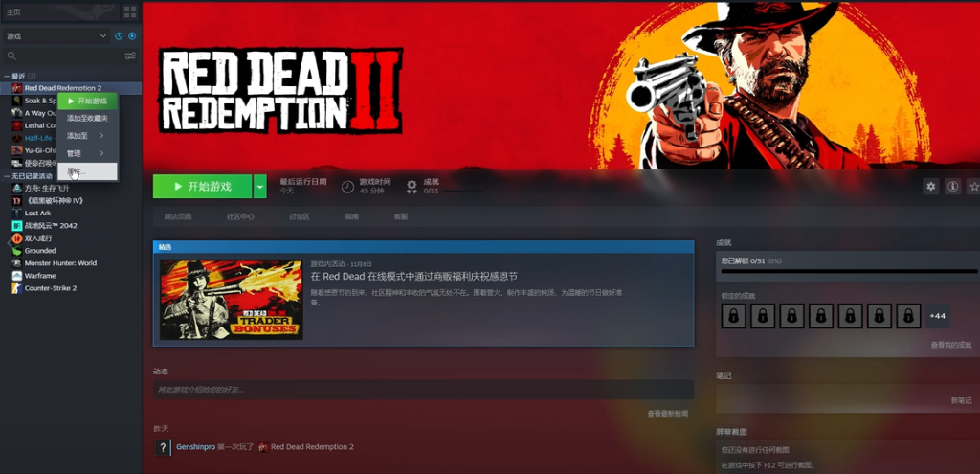
Task: Toggle the favorite star icon
Action: pyautogui.click(x=973, y=187)
